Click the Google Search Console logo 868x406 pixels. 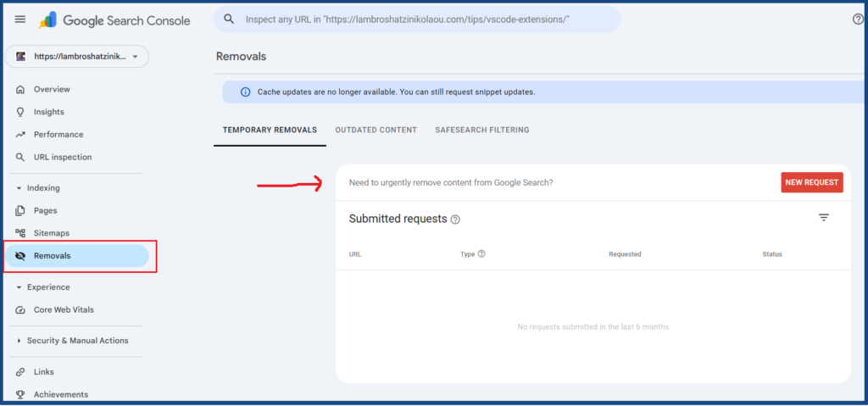114,20
